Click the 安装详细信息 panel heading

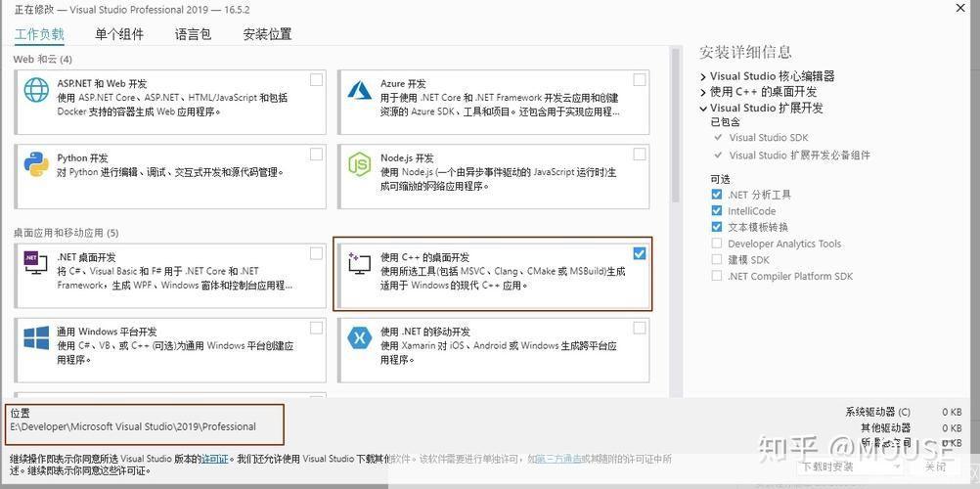click(x=745, y=52)
